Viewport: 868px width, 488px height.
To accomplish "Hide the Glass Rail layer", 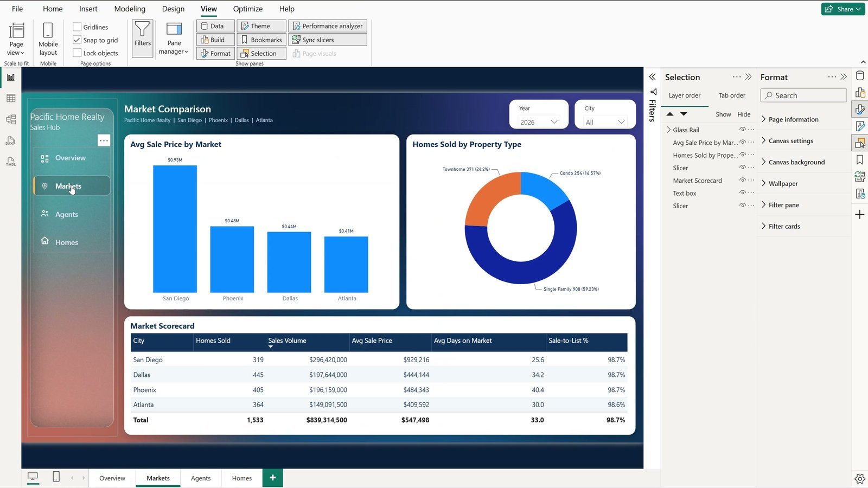I will pyautogui.click(x=743, y=130).
